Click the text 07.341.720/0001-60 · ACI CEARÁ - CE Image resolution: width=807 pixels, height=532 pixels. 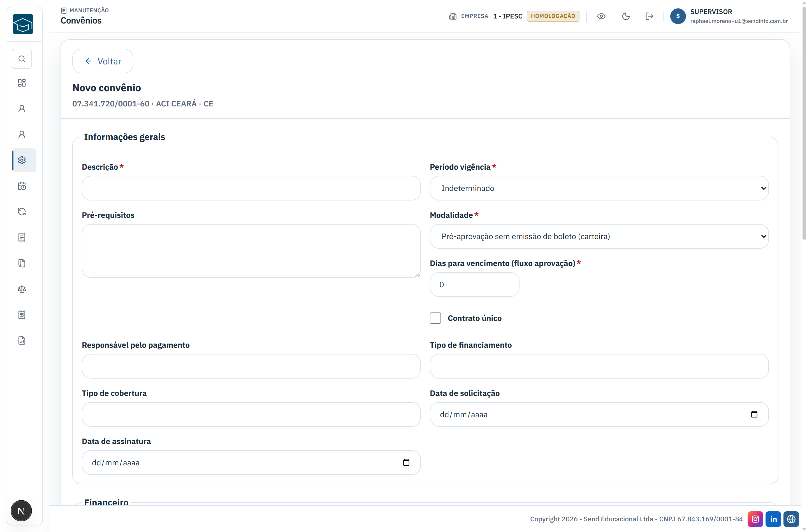pyautogui.click(x=143, y=104)
